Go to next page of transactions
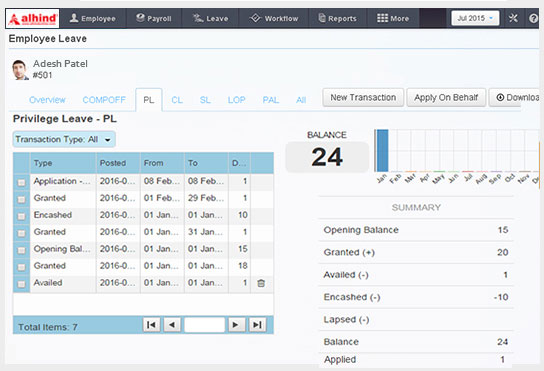 tap(237, 325)
